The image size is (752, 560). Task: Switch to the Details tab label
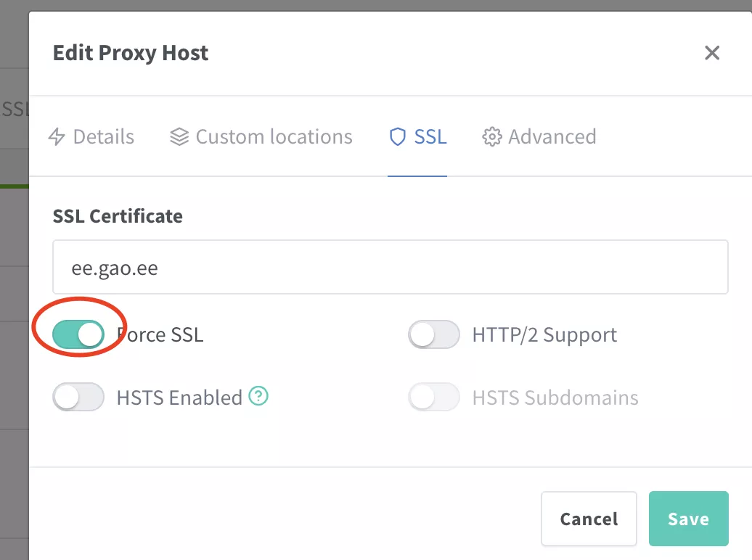coord(104,137)
